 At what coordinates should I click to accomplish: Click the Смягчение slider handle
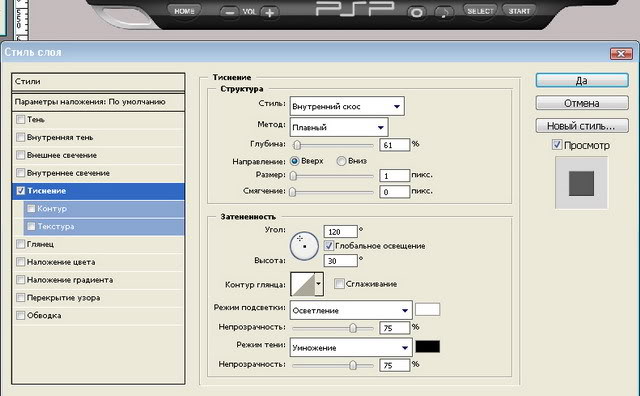[292, 191]
